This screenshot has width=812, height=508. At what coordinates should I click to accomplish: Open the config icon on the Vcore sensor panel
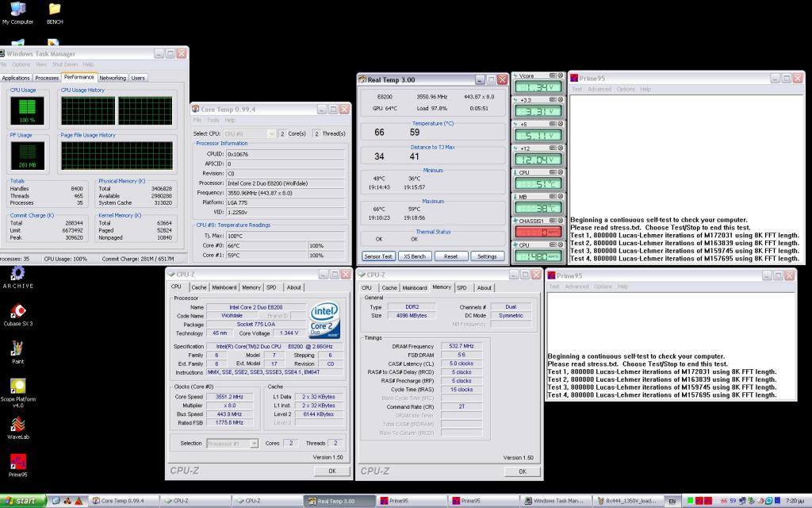pos(553,75)
